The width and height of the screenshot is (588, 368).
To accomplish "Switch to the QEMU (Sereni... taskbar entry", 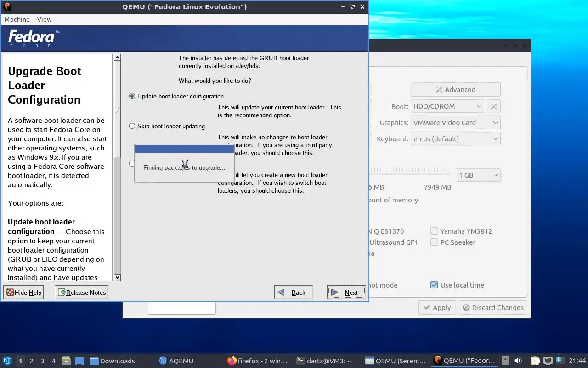I will pyautogui.click(x=396, y=361).
